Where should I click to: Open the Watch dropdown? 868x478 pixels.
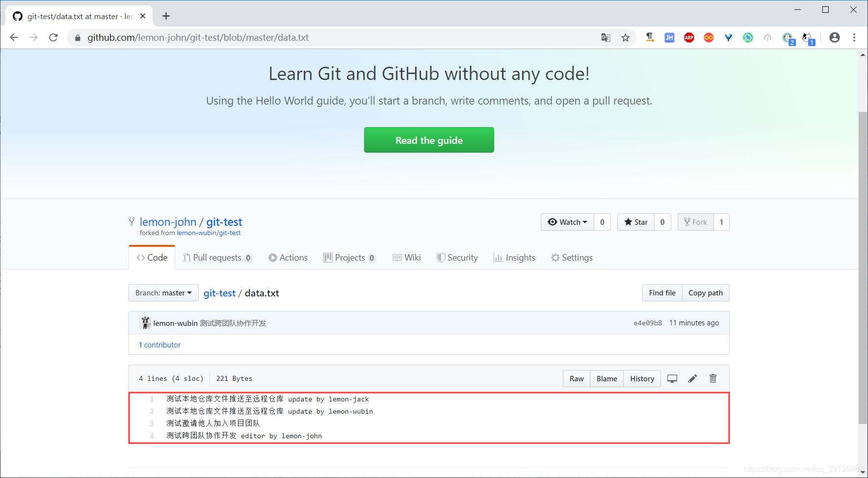coord(567,222)
